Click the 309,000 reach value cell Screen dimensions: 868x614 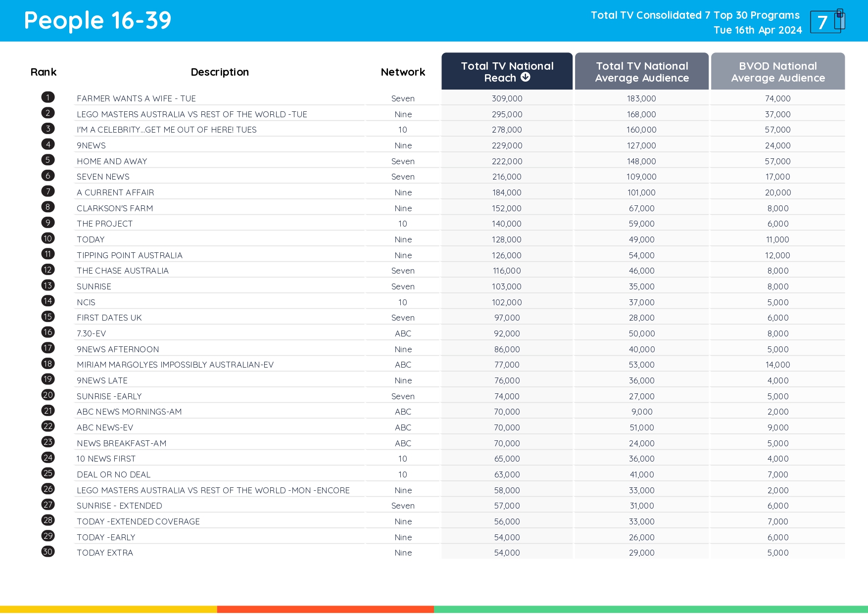click(506, 98)
